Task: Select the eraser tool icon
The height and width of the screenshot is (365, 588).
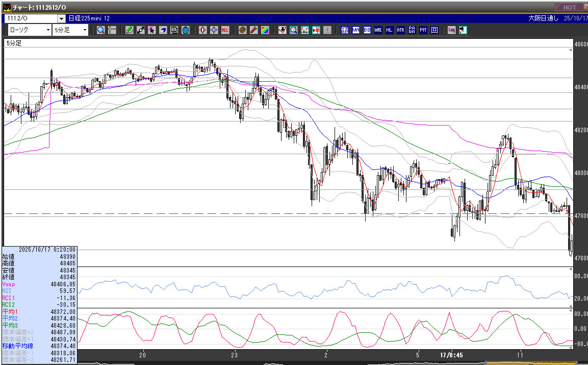Action: click(163, 30)
